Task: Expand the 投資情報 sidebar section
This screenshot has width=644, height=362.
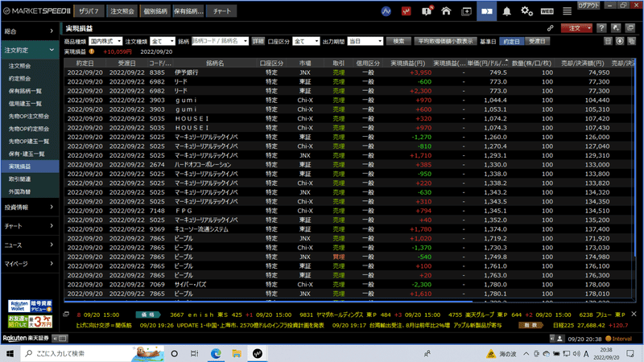Action: tap(29, 208)
